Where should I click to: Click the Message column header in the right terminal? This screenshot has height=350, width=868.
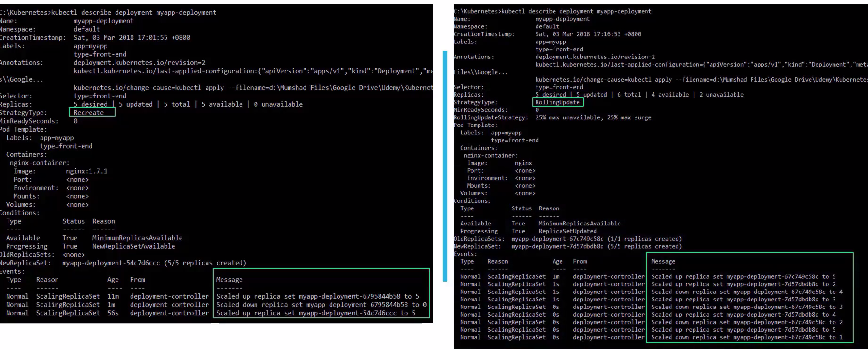pos(663,261)
